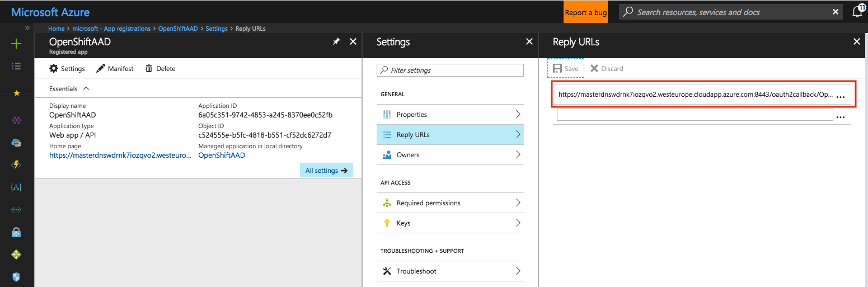Click the All settings button

[326, 171]
